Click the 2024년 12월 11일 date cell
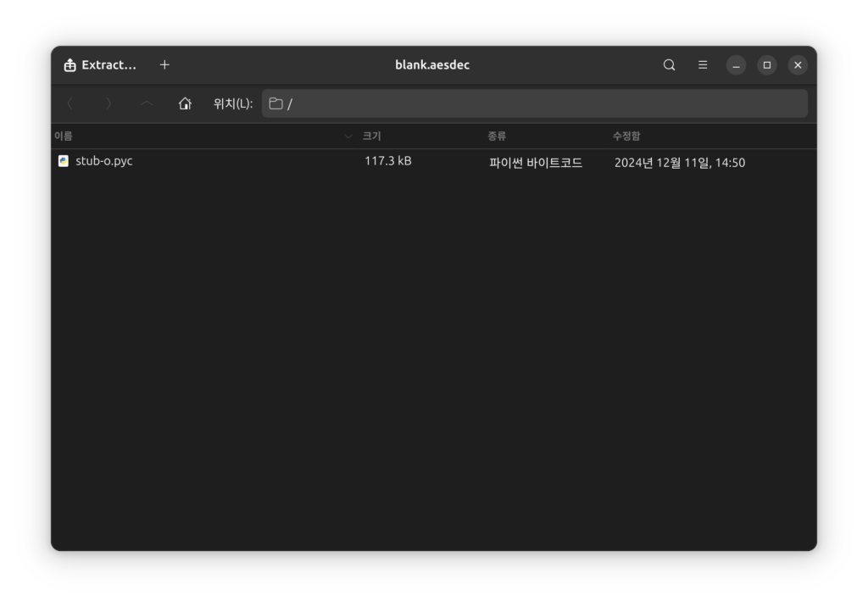 click(680, 162)
